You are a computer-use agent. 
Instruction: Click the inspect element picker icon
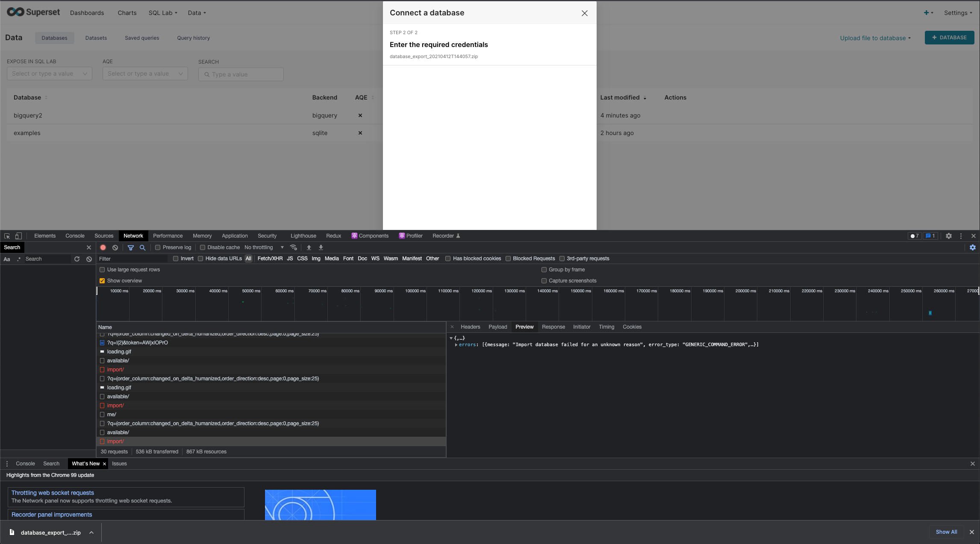point(7,236)
